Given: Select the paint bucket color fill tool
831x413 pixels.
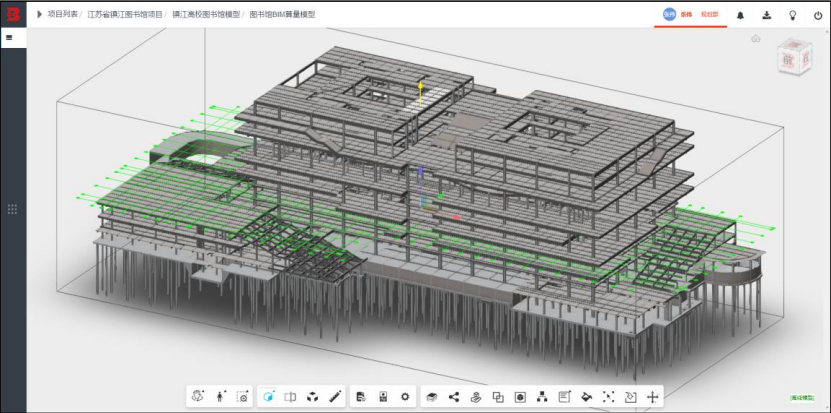Looking at the screenshot, I should click(x=587, y=397).
